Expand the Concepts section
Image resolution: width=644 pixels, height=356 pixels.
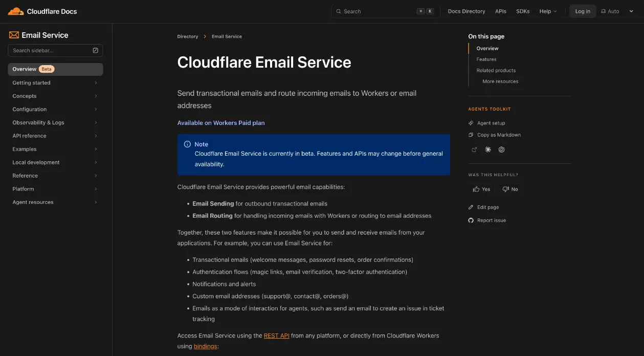tap(55, 96)
